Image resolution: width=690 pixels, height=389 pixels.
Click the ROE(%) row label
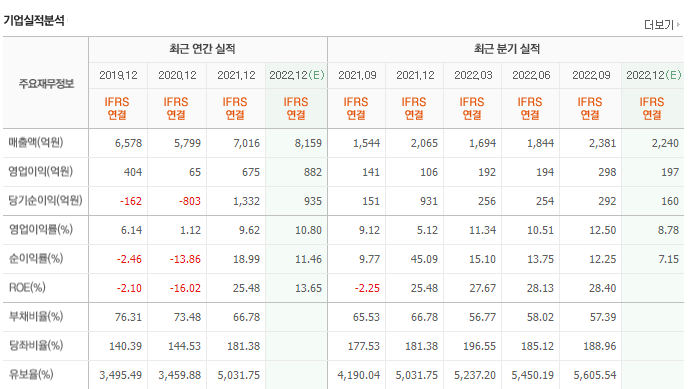[27, 288]
